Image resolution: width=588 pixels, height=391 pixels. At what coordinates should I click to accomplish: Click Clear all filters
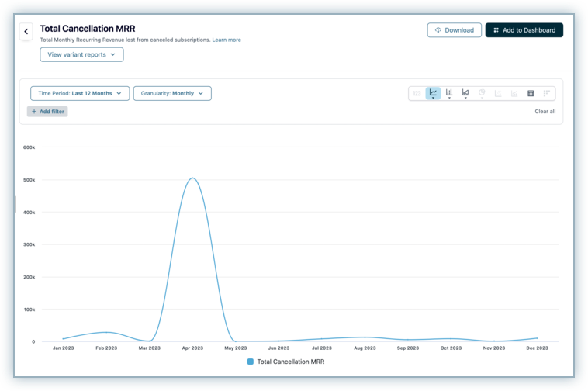point(545,112)
